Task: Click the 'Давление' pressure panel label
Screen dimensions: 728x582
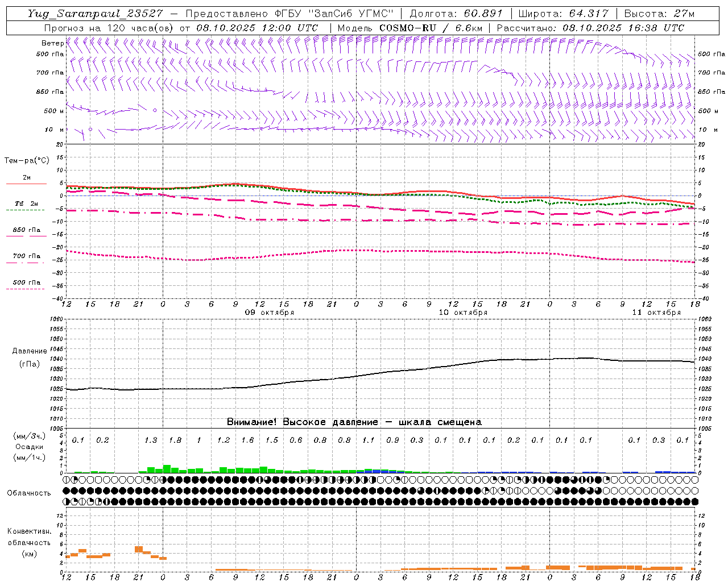Action: [30, 351]
